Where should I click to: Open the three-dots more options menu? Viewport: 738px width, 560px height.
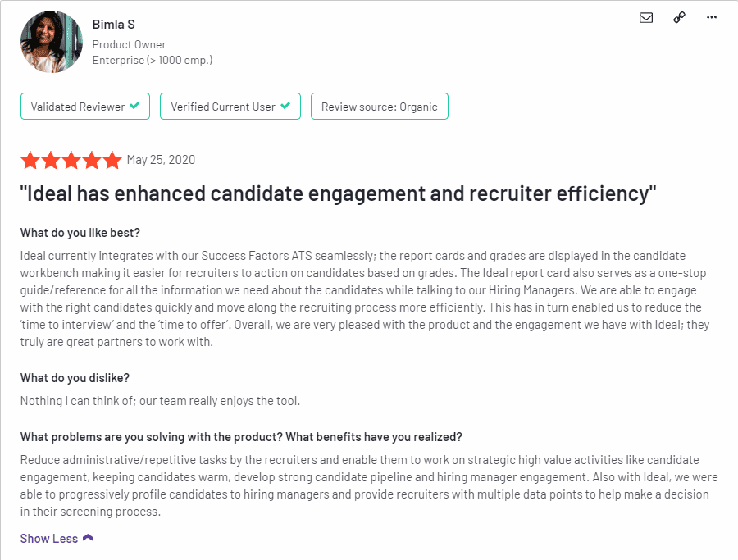point(712,17)
